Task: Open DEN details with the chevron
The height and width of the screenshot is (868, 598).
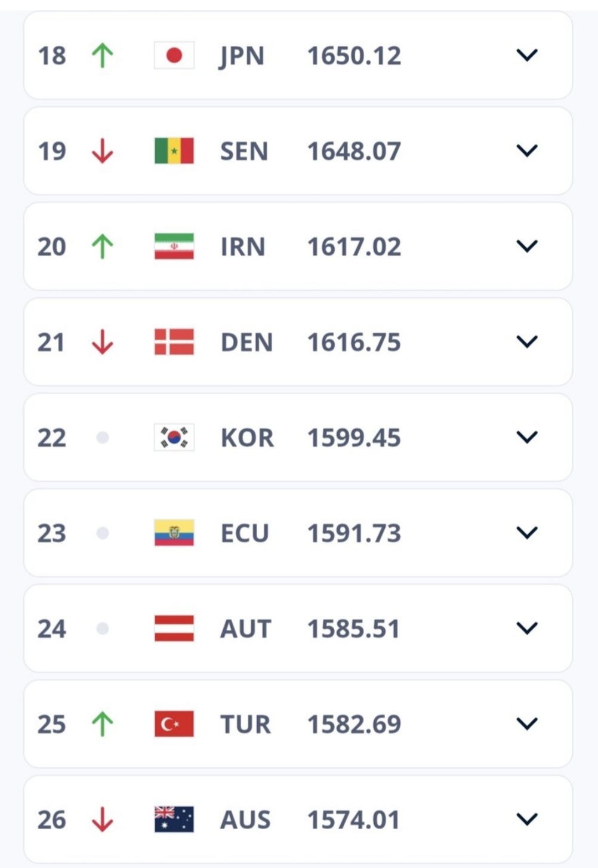Action: pyautogui.click(x=526, y=342)
